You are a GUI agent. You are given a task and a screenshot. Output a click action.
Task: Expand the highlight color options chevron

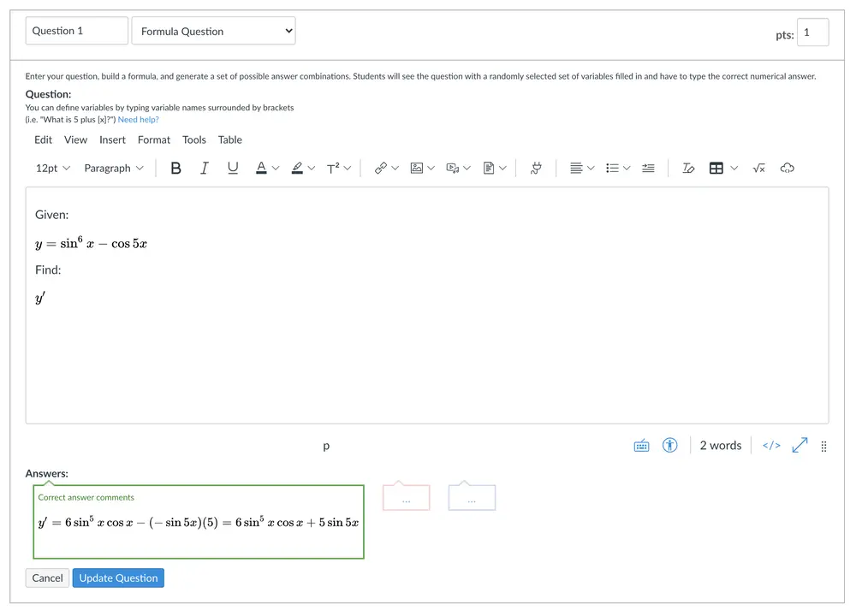(312, 168)
